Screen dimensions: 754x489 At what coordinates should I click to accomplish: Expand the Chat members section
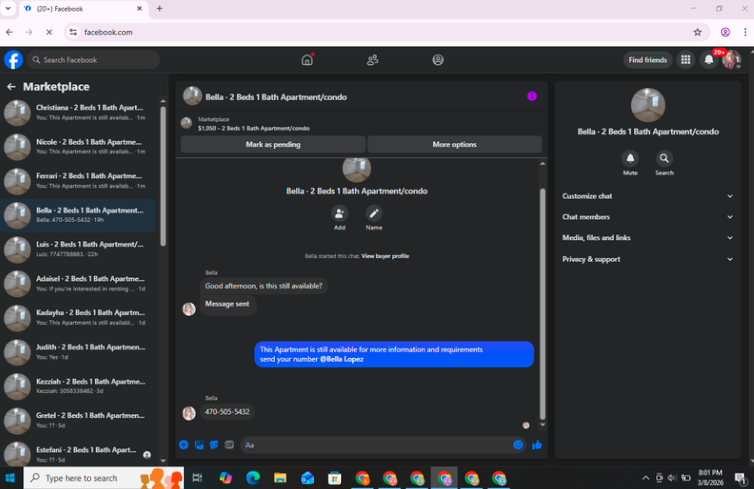pyautogui.click(x=647, y=217)
